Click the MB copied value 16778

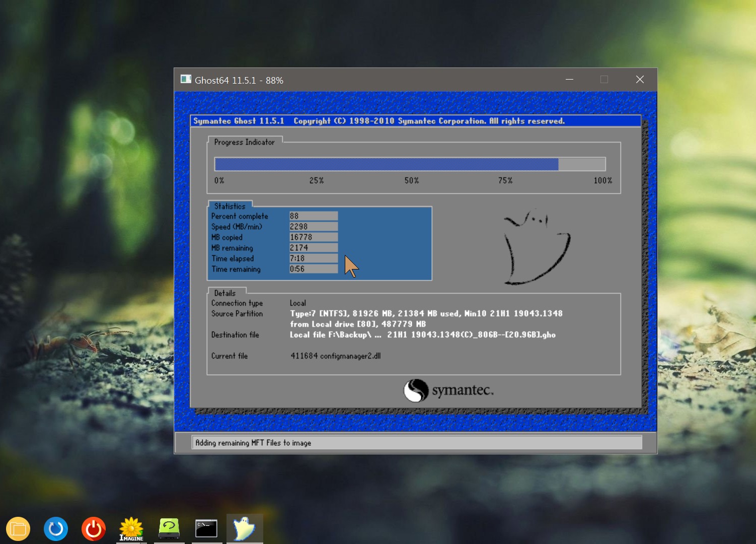[x=313, y=237]
